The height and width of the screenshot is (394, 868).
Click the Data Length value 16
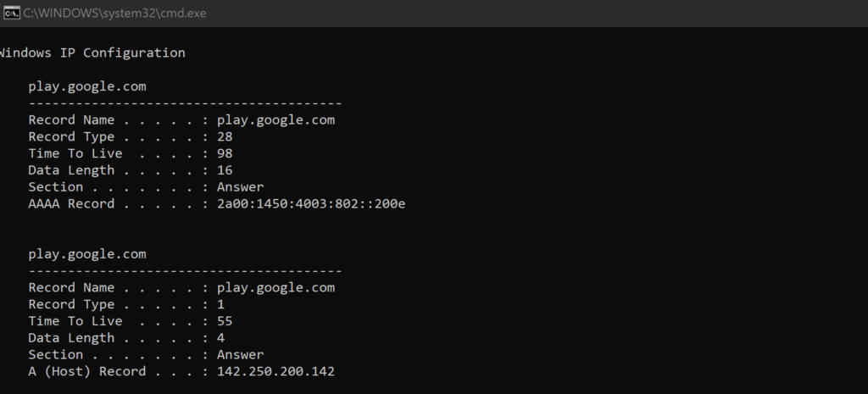(x=225, y=169)
